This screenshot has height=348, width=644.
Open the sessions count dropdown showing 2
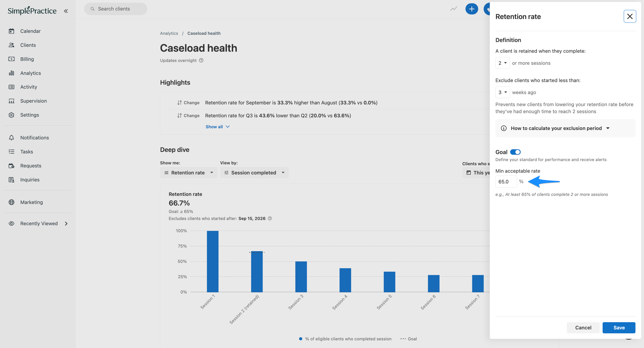tap(502, 63)
